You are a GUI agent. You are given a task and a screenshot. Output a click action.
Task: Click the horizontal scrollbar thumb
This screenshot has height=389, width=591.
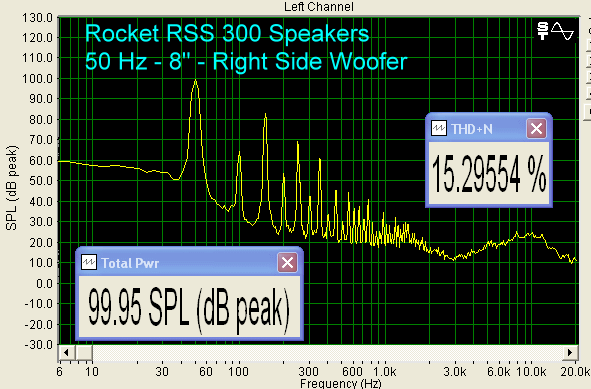84,353
